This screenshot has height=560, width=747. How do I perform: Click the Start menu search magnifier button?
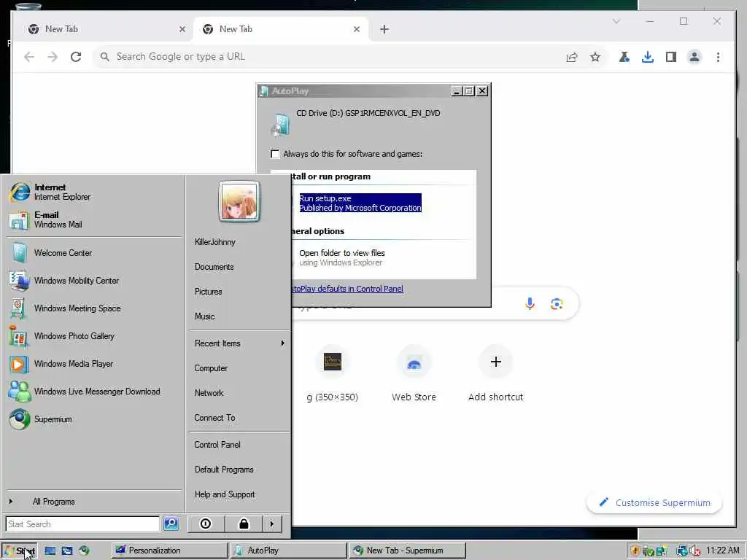pyautogui.click(x=171, y=524)
